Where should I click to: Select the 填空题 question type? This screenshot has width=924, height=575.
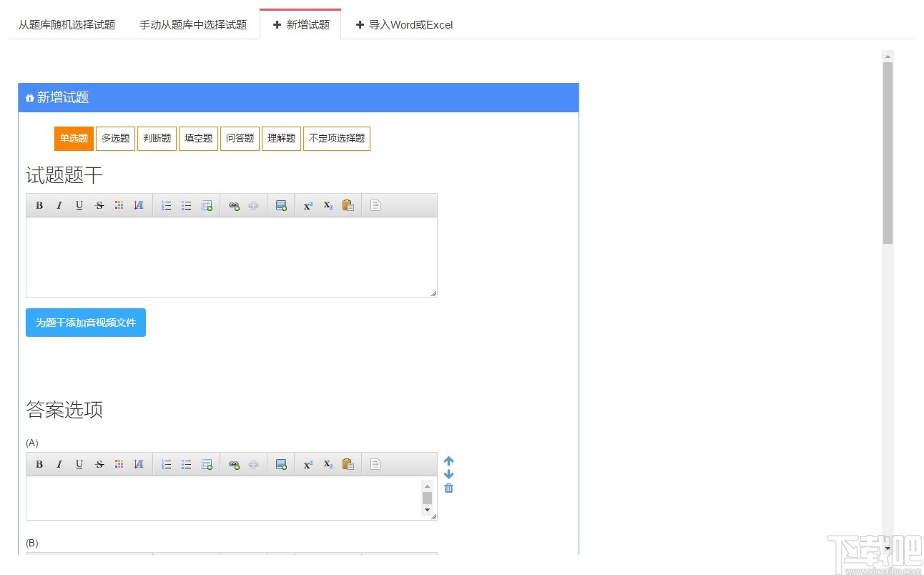point(198,138)
